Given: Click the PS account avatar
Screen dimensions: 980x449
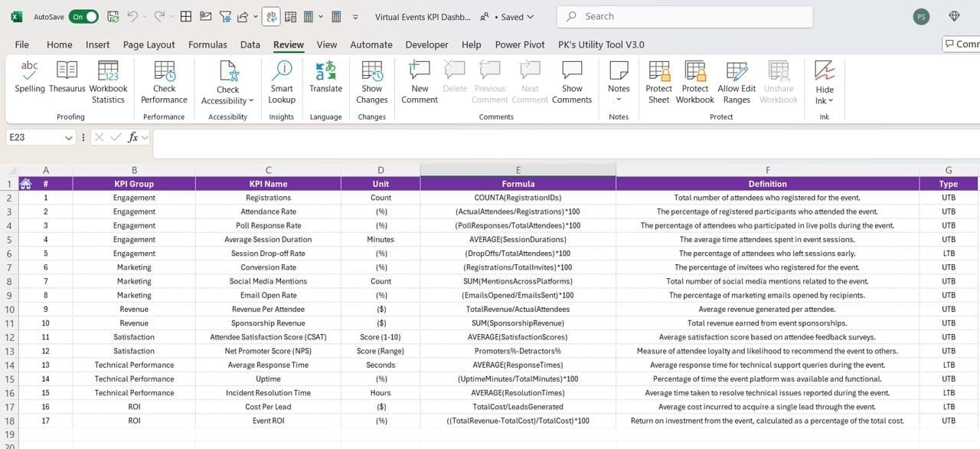Looking at the screenshot, I should point(921,16).
